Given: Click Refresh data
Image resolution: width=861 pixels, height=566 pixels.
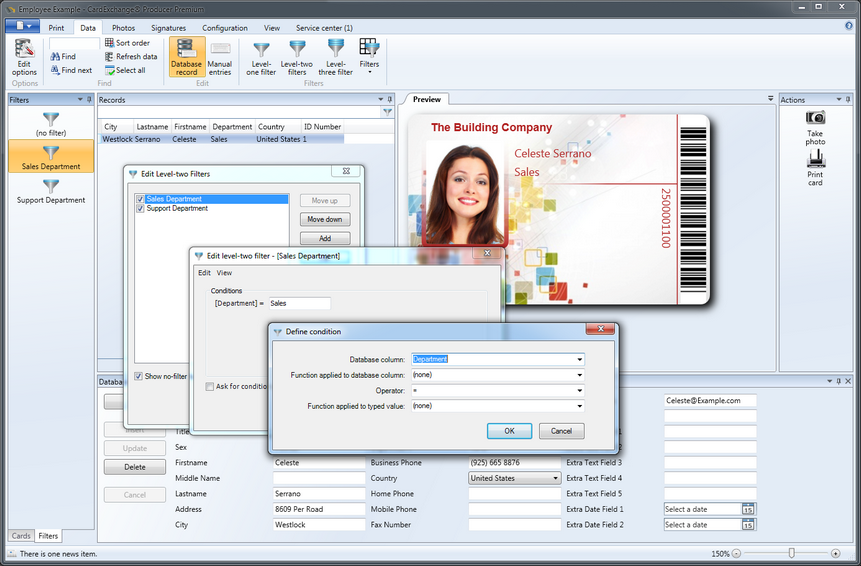Looking at the screenshot, I should pyautogui.click(x=131, y=56).
